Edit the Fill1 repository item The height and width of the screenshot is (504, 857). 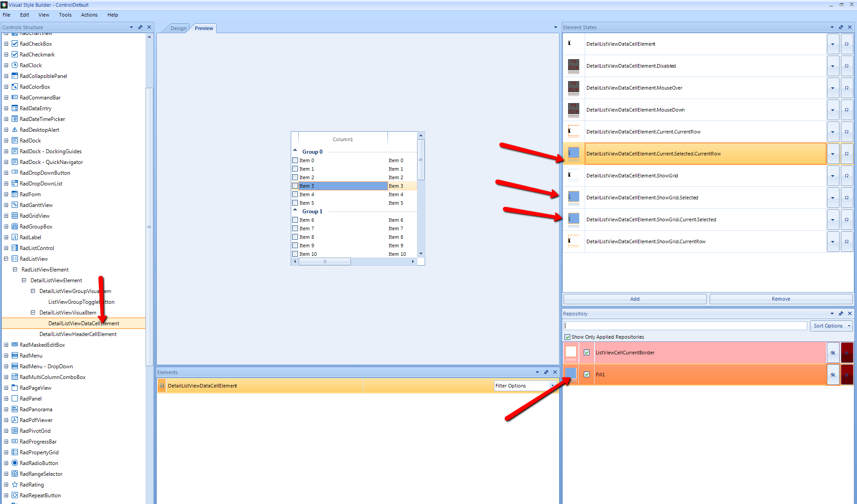[x=833, y=375]
